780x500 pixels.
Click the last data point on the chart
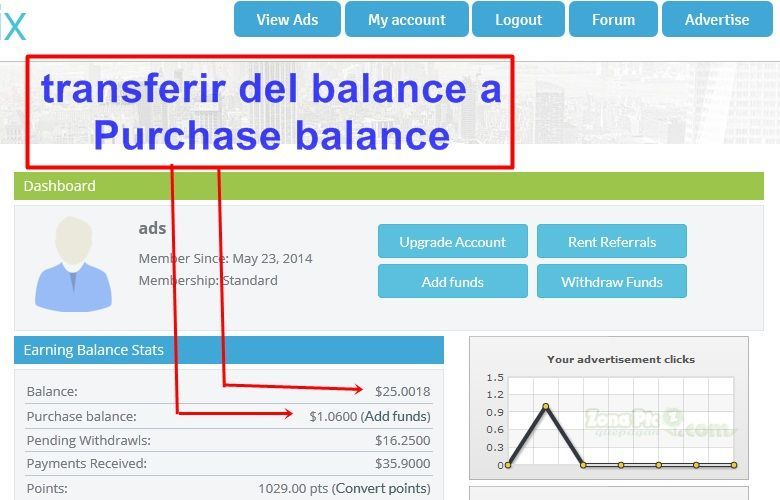[734, 465]
